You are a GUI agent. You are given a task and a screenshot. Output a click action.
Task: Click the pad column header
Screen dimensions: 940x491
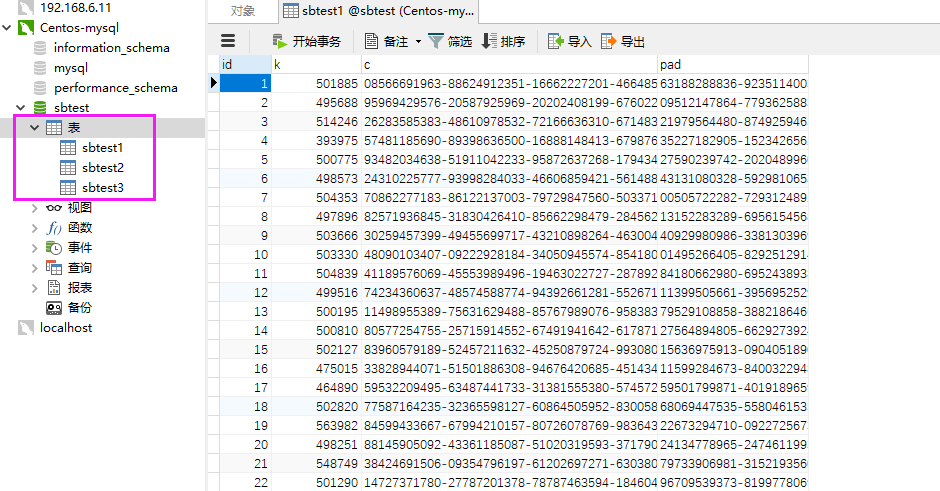[733, 64]
